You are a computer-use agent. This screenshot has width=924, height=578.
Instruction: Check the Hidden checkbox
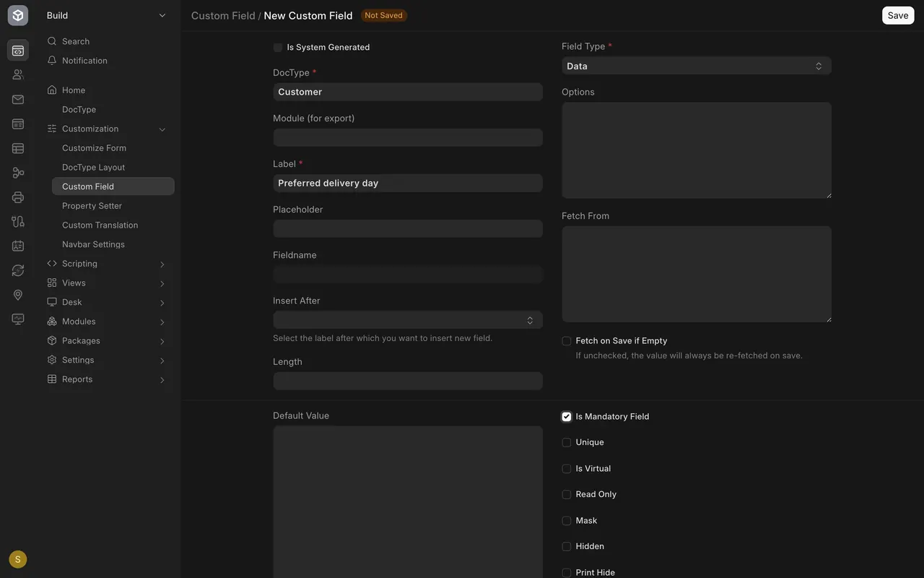(567, 547)
